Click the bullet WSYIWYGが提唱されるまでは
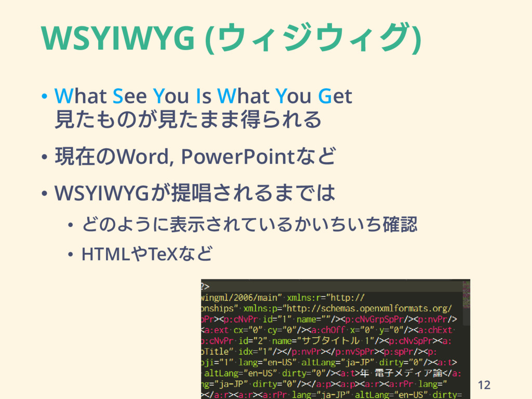Viewport: 532px width, 399px height. pos(195,193)
